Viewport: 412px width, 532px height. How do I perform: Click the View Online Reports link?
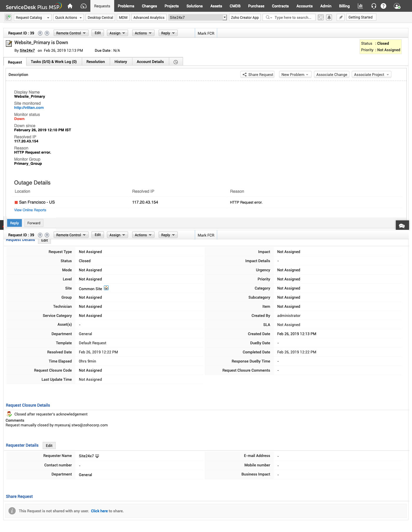30,210
